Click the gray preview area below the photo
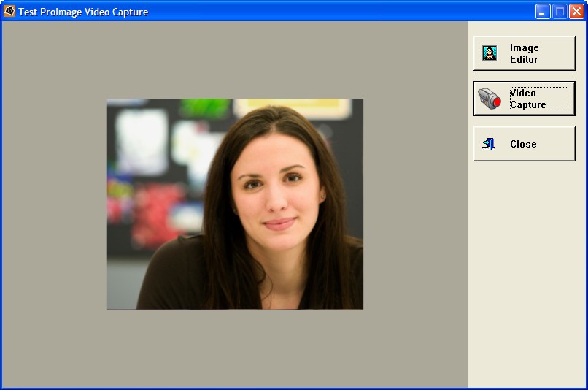Screen dimensions: 588x390 (x=234, y=348)
